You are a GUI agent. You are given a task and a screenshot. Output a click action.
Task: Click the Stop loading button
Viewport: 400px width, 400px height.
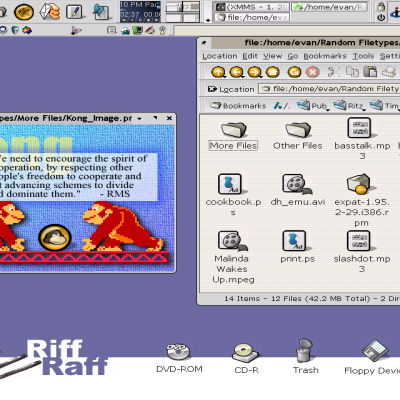point(312,72)
